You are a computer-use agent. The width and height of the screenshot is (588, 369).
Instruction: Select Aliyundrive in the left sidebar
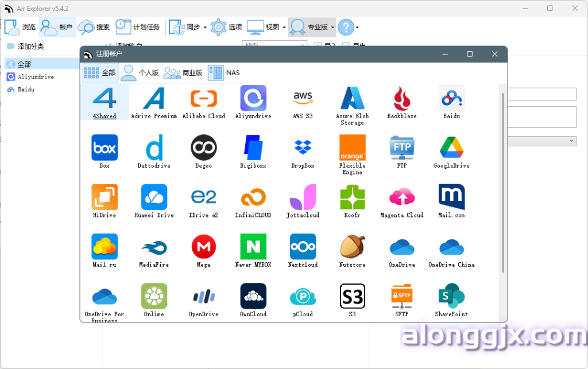[35, 77]
